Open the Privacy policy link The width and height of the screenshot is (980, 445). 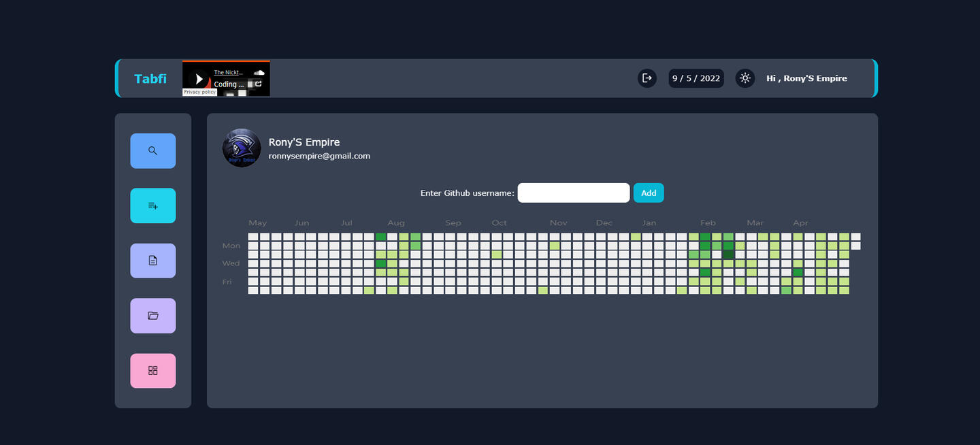coord(199,92)
